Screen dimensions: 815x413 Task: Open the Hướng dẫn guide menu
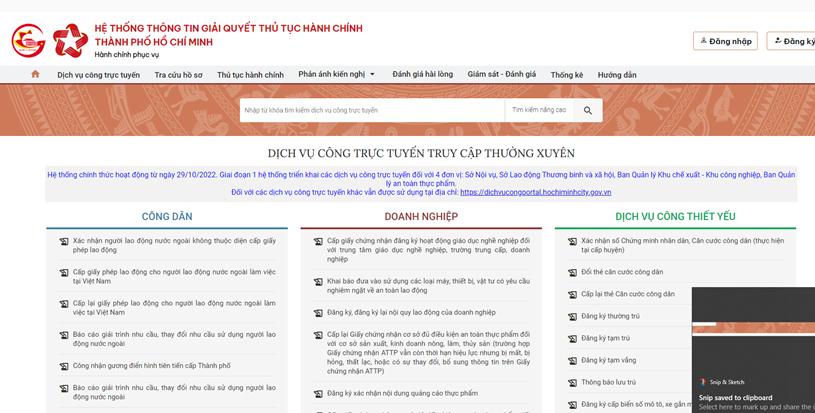pos(617,75)
